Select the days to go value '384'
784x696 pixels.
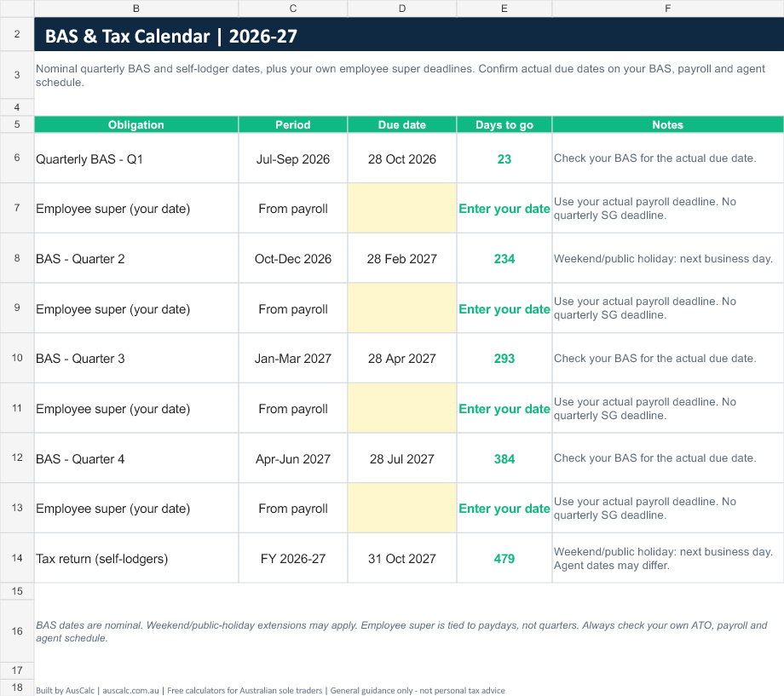(x=504, y=458)
